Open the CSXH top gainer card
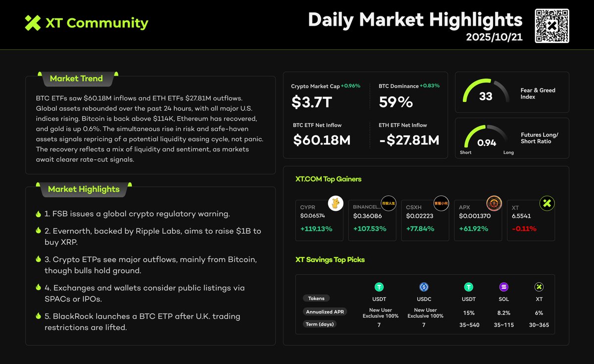 click(425, 220)
